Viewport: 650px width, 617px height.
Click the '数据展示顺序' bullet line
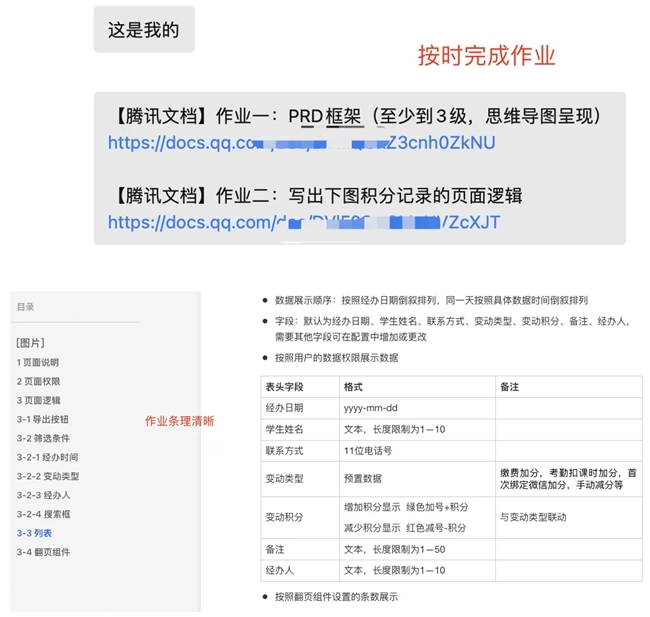pyautogui.click(x=431, y=300)
